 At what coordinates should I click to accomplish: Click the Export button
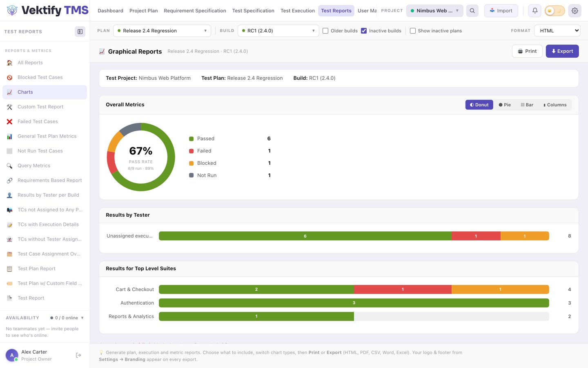562,51
